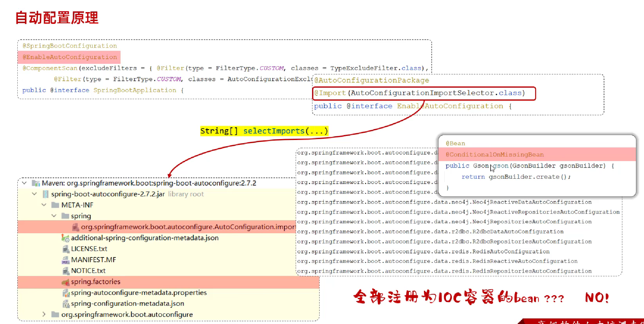
Task: Open spring-autoconfigure-metadata.properties
Action: point(139,292)
